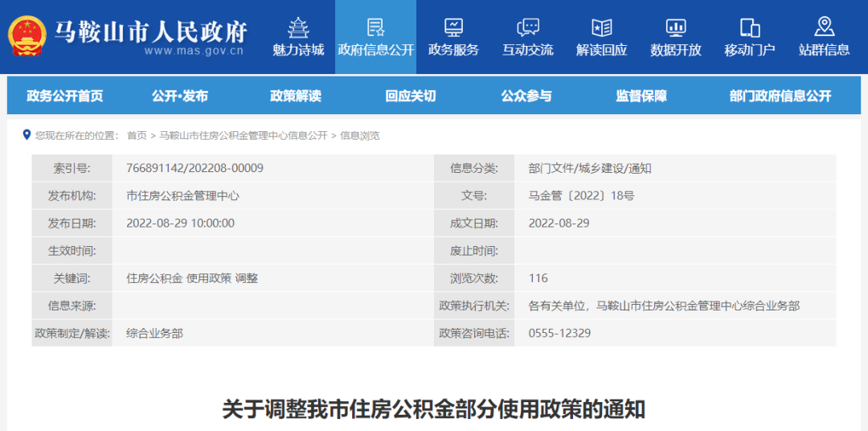This screenshot has height=431, width=868.
Task: Click the 政务服务 monitor icon
Action: coord(453,27)
